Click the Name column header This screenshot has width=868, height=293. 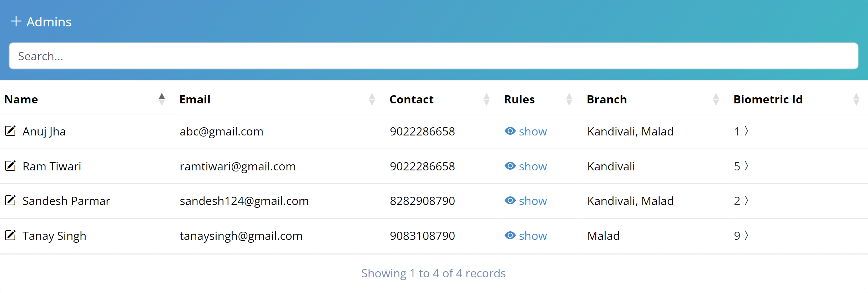tap(21, 99)
